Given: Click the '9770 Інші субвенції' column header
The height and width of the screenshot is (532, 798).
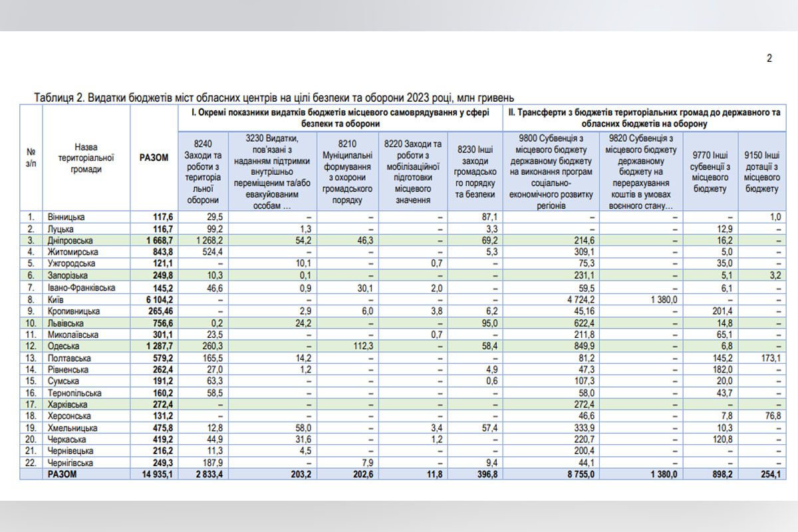Looking at the screenshot, I should click(x=710, y=171).
